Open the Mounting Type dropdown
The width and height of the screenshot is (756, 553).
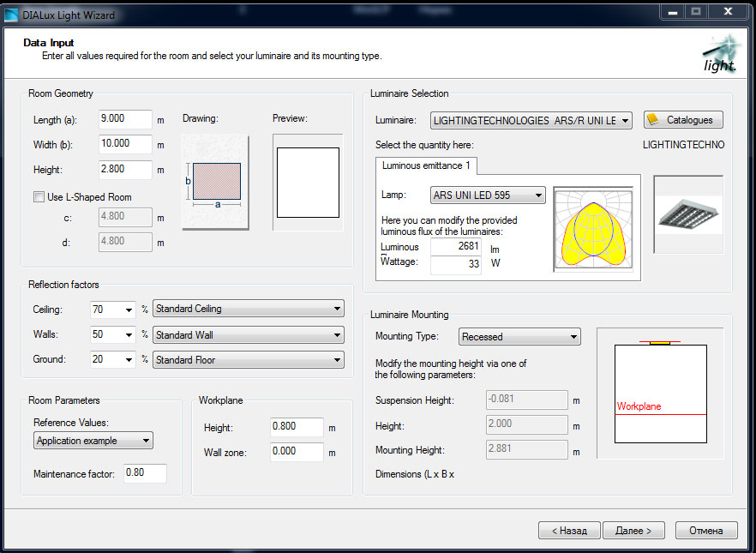pyautogui.click(x=519, y=337)
